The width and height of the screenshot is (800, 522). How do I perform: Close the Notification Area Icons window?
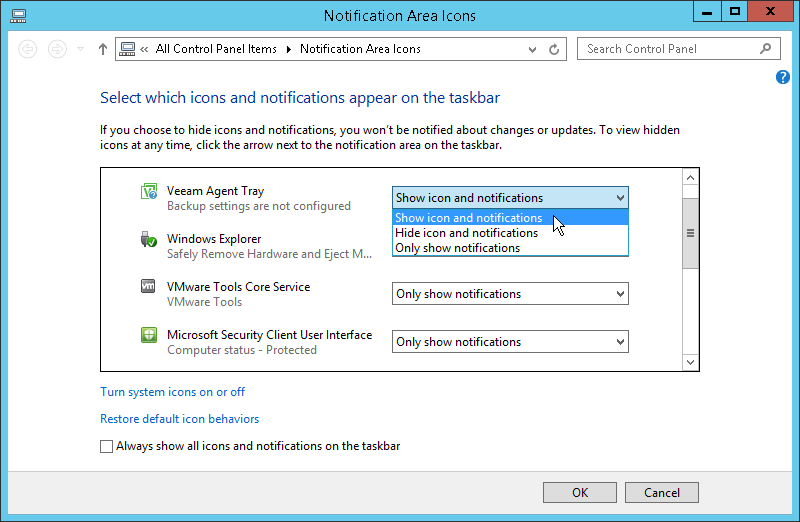click(x=770, y=11)
